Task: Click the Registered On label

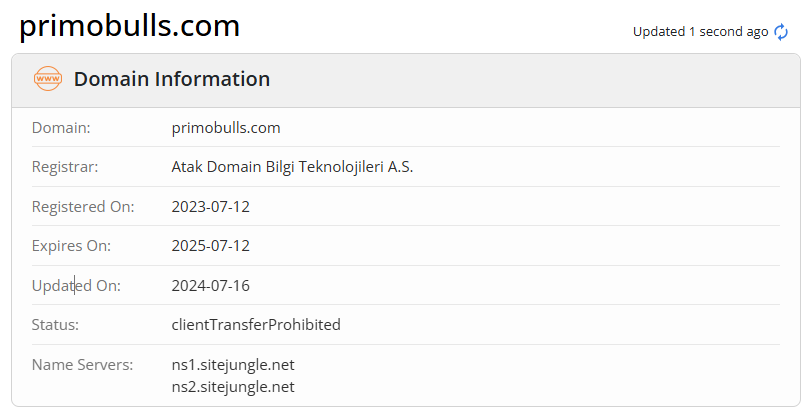Action: pos(83,207)
